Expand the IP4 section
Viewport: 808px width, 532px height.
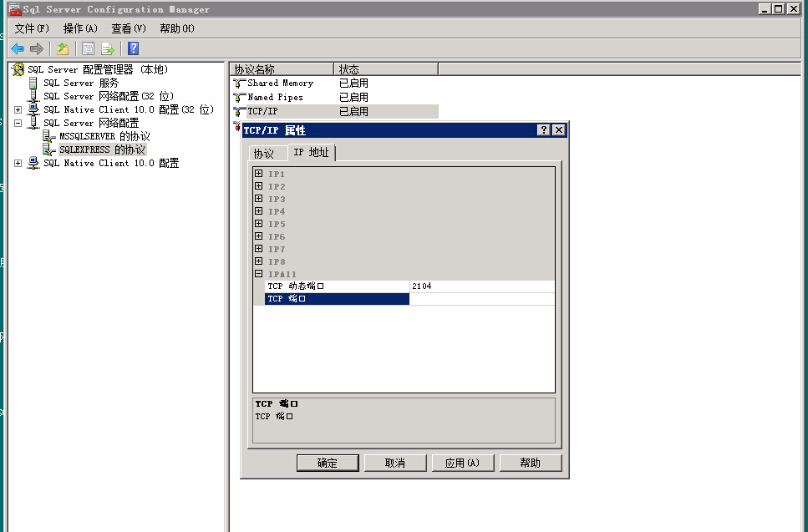pyautogui.click(x=259, y=211)
